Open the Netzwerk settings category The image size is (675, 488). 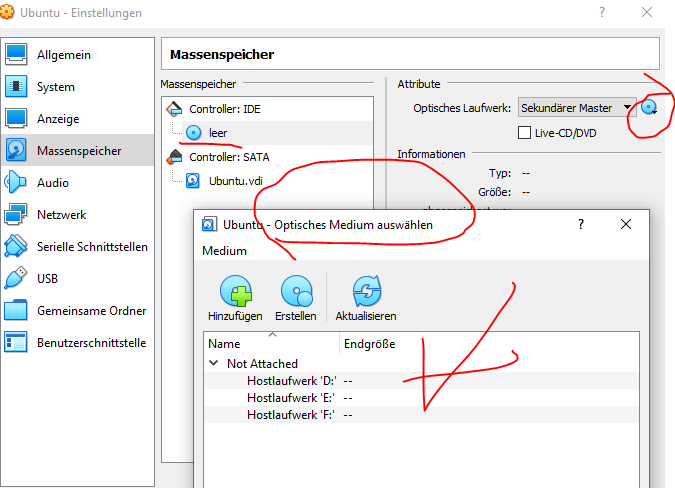click(77, 214)
